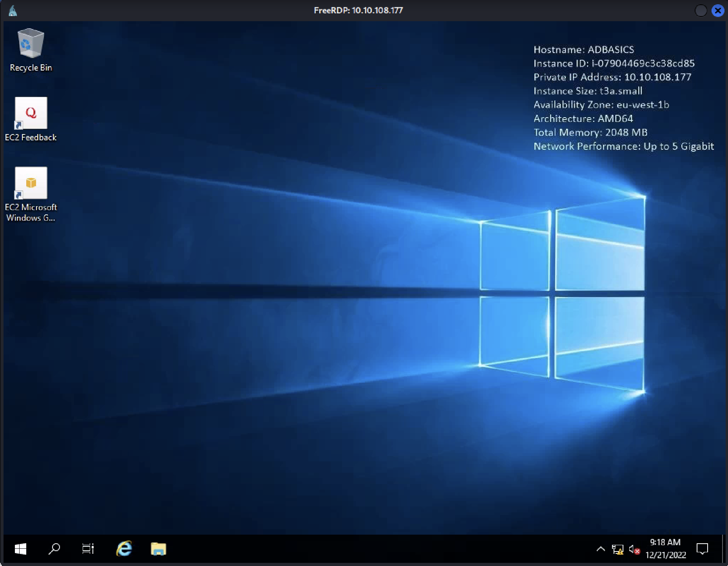Select the Recycle Bin desktop icon
728x566 pixels.
click(x=31, y=50)
